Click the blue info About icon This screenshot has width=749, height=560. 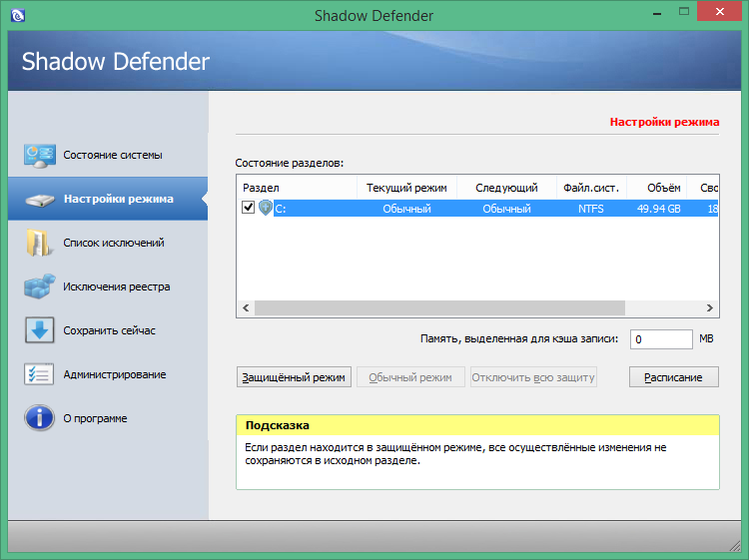pyautogui.click(x=39, y=418)
